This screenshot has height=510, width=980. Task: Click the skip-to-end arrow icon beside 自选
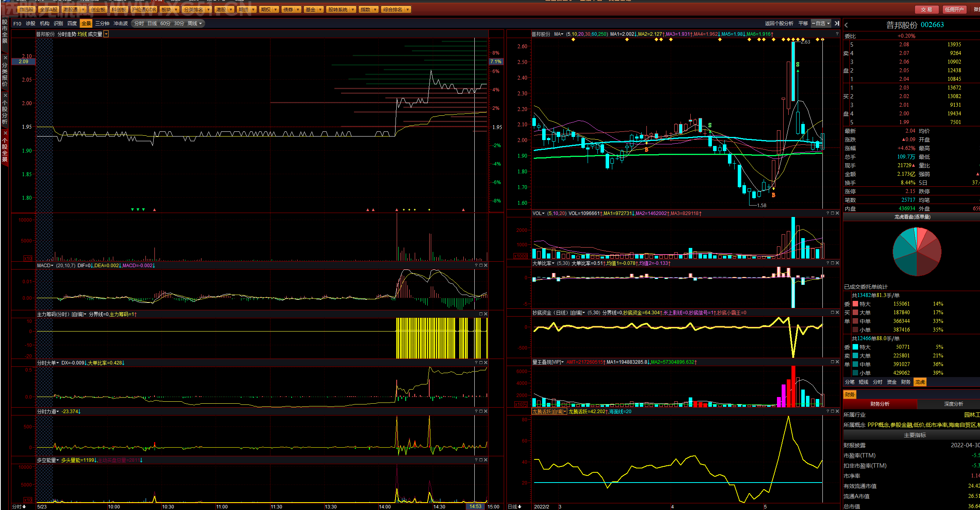837,24
